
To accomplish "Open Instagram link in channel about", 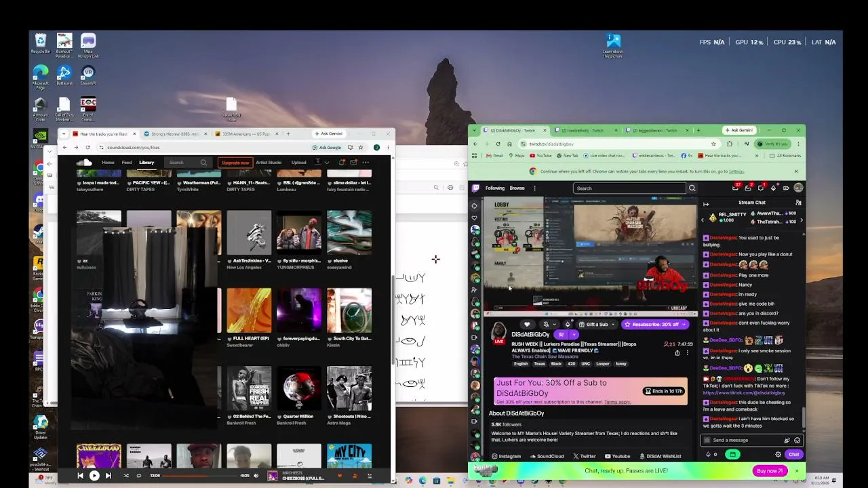I will 506,456.
